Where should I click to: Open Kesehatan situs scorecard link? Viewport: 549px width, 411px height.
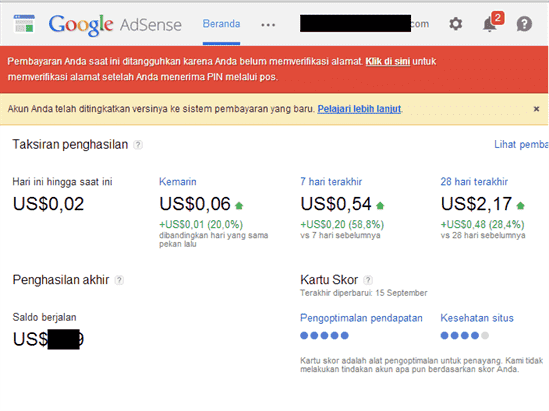coord(477,318)
